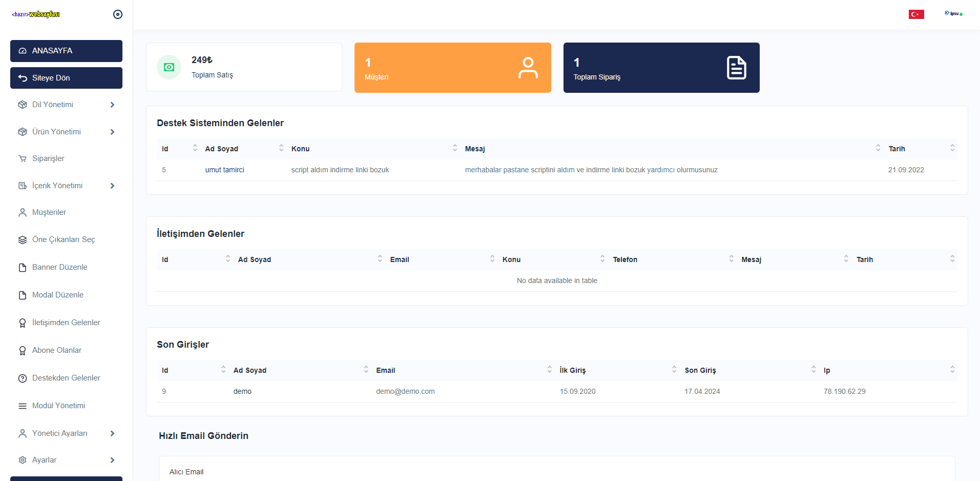
Task: Click the Modül Yönetimi hamburger icon
Action: click(23, 406)
